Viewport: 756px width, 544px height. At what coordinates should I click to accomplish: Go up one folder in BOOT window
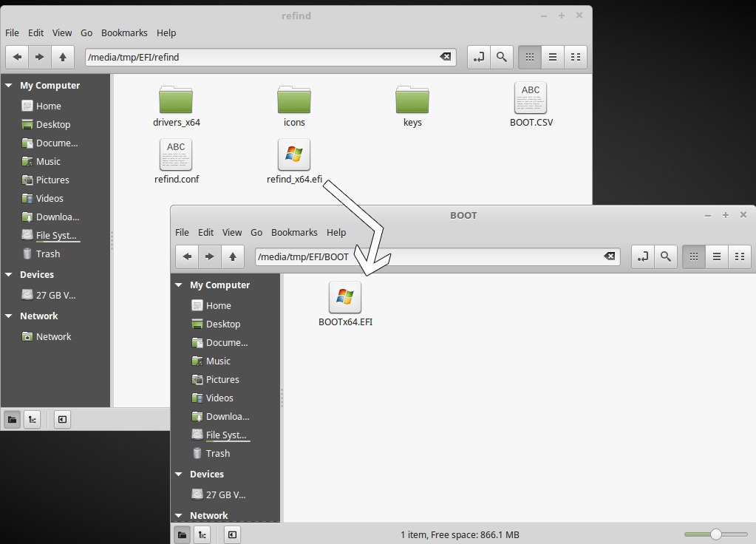point(232,256)
